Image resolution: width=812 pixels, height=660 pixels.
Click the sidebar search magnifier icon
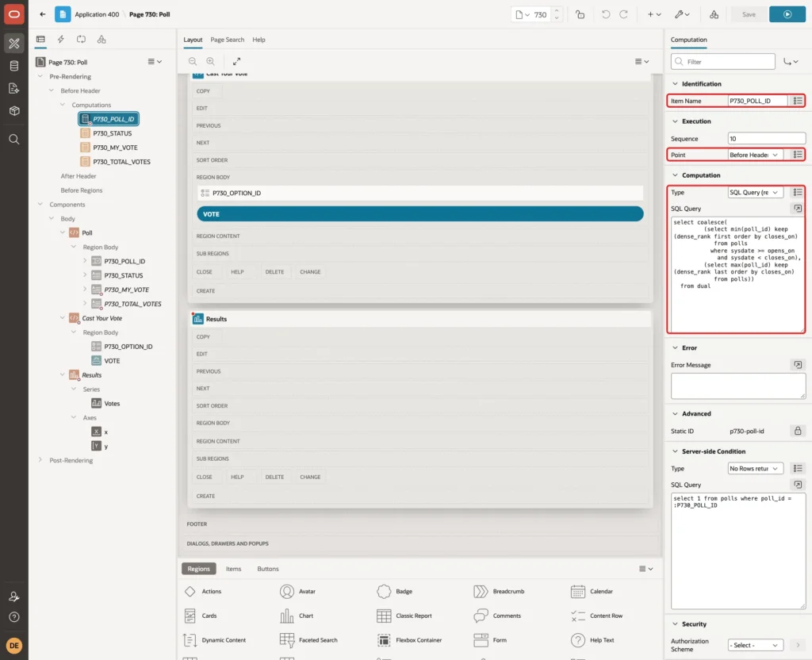14,140
